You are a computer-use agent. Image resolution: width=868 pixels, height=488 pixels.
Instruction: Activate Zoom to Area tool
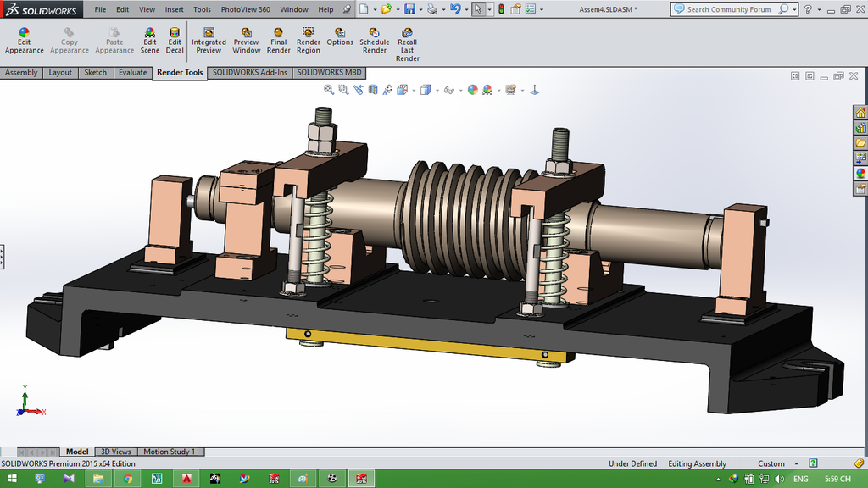click(x=344, y=90)
